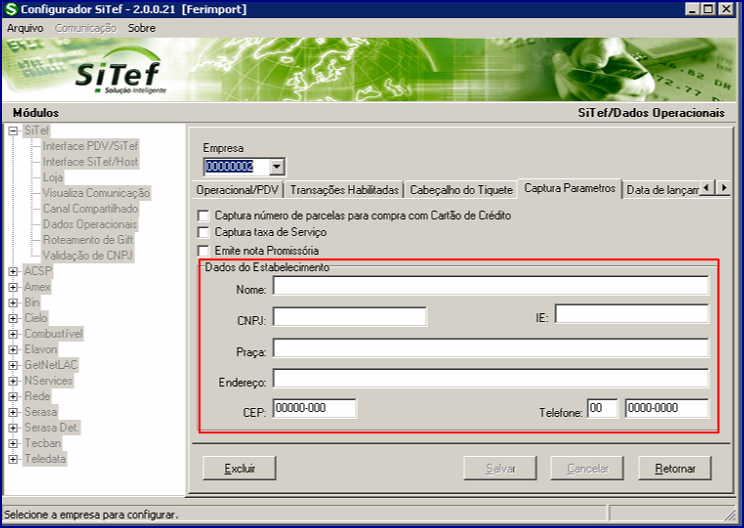Screen dimensions: 744x528
Task: Select Dados Operacionais tree item
Action: click(x=90, y=224)
